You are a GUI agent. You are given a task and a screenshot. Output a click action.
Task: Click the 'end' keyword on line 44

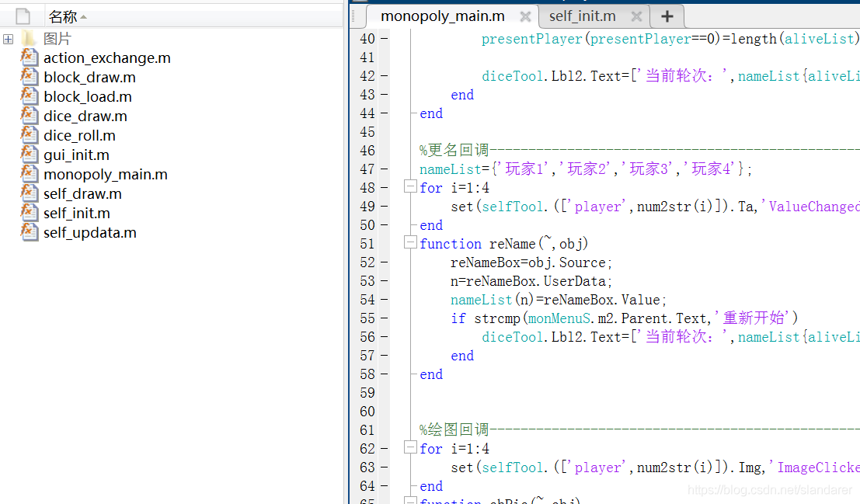(x=431, y=113)
